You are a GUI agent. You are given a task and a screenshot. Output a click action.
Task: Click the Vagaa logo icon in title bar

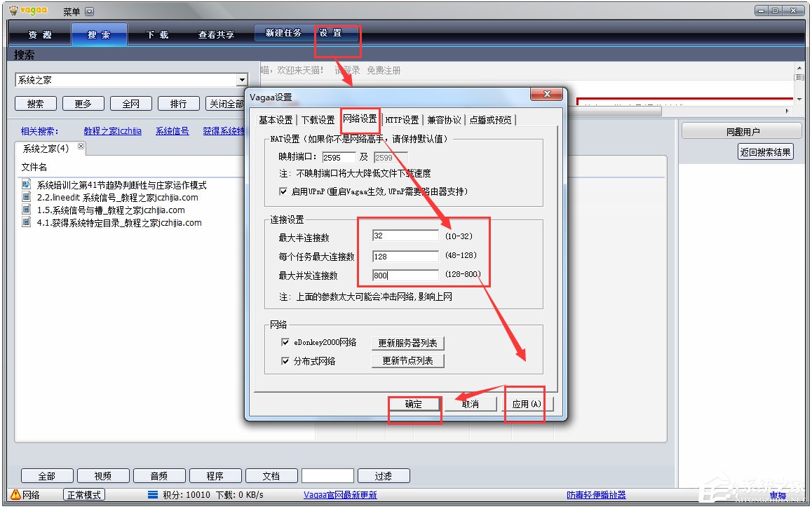click(x=13, y=11)
